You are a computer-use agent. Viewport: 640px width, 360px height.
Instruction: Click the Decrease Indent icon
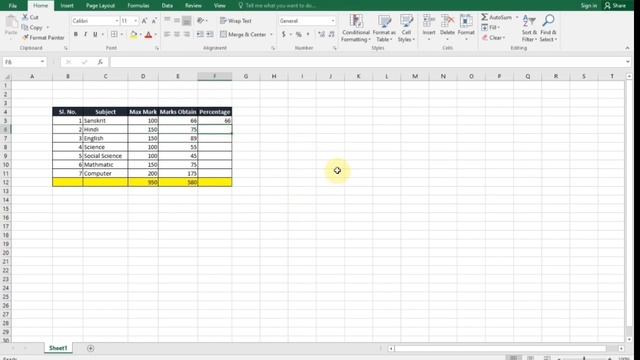coord(200,35)
